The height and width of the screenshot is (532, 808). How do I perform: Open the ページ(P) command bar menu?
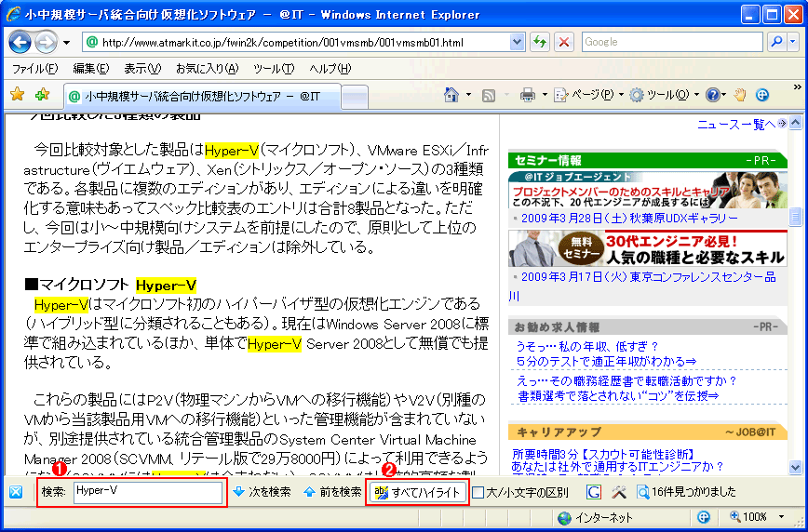588,95
